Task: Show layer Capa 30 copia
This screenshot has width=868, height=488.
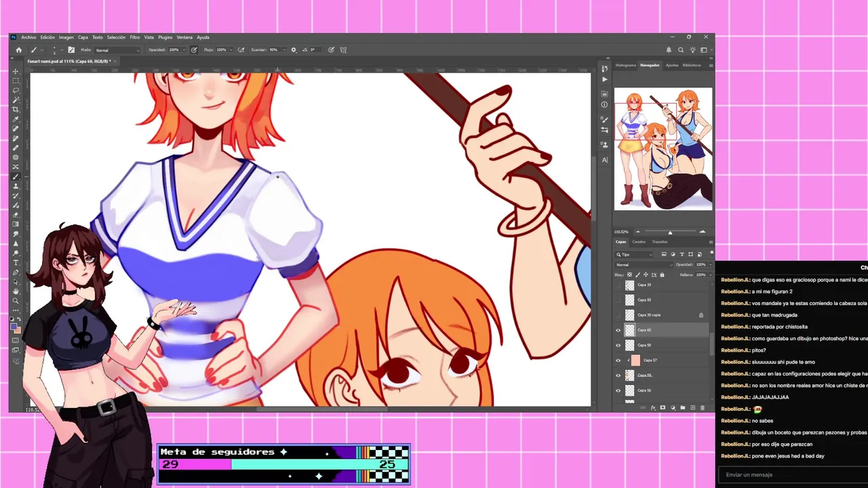Action: 618,314
